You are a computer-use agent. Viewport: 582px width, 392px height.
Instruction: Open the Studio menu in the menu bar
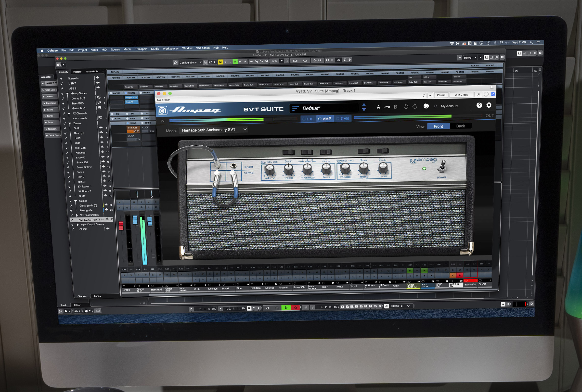click(x=155, y=49)
